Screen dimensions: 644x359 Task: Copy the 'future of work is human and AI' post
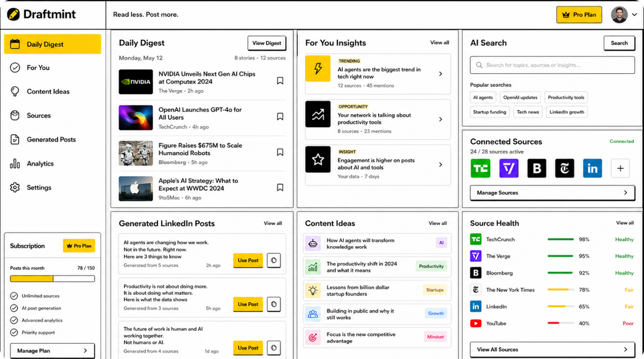pyautogui.click(x=274, y=347)
